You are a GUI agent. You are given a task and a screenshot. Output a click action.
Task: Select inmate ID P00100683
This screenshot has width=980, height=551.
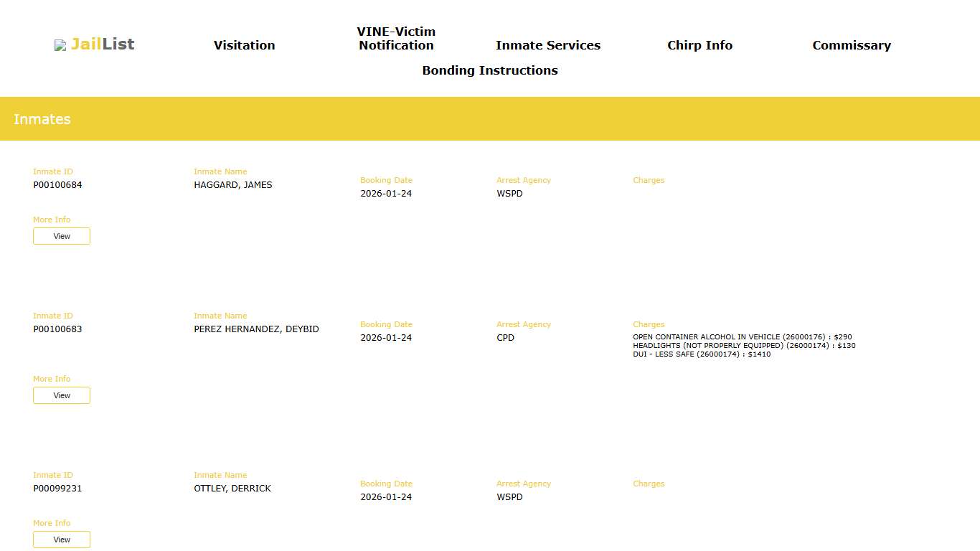point(57,329)
